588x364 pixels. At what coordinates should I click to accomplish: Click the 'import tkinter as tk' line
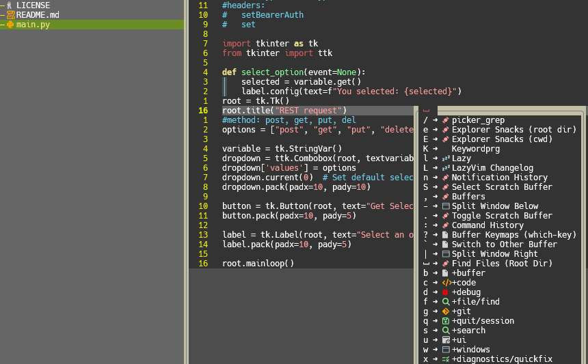(x=270, y=44)
